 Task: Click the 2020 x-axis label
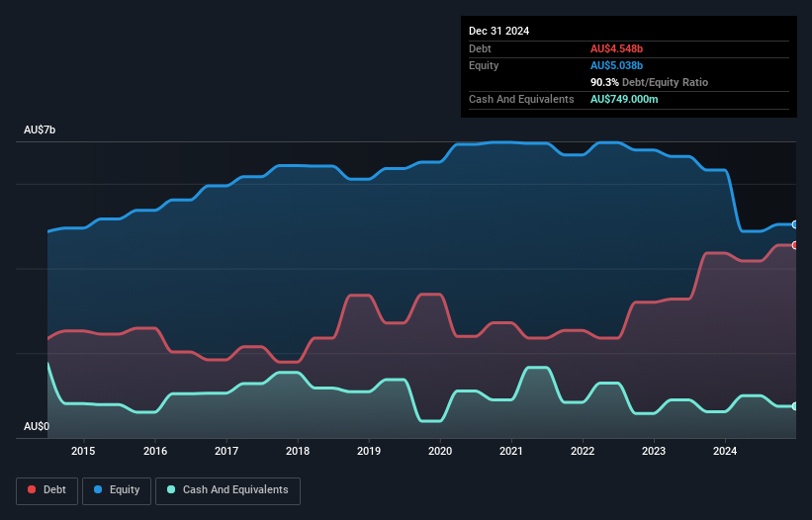pyautogui.click(x=440, y=451)
